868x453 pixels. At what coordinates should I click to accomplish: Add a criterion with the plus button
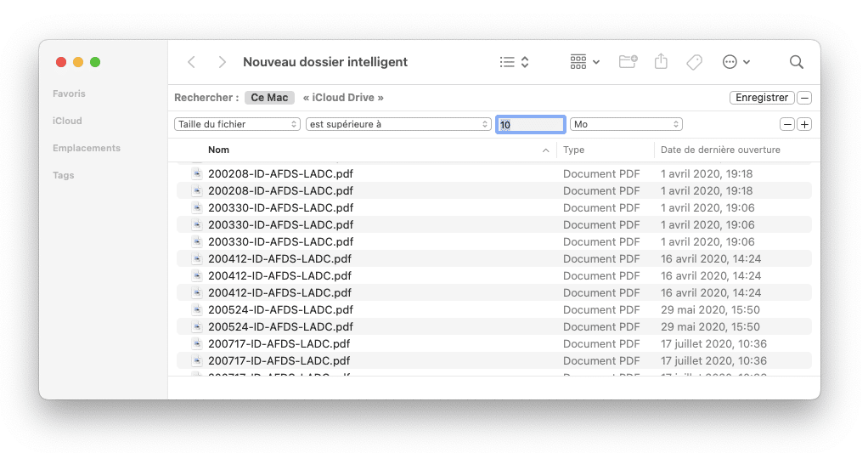click(x=804, y=124)
